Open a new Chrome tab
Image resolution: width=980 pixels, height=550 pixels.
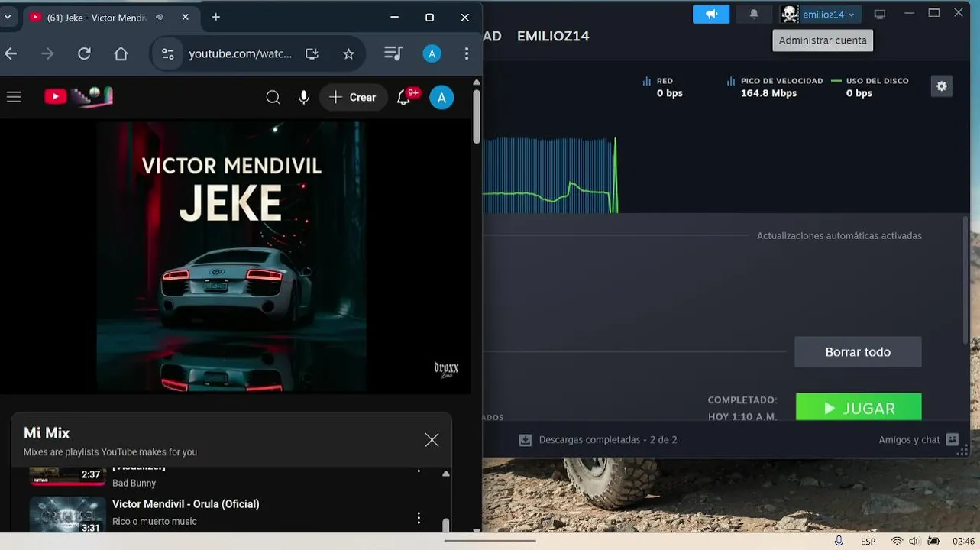tap(216, 17)
